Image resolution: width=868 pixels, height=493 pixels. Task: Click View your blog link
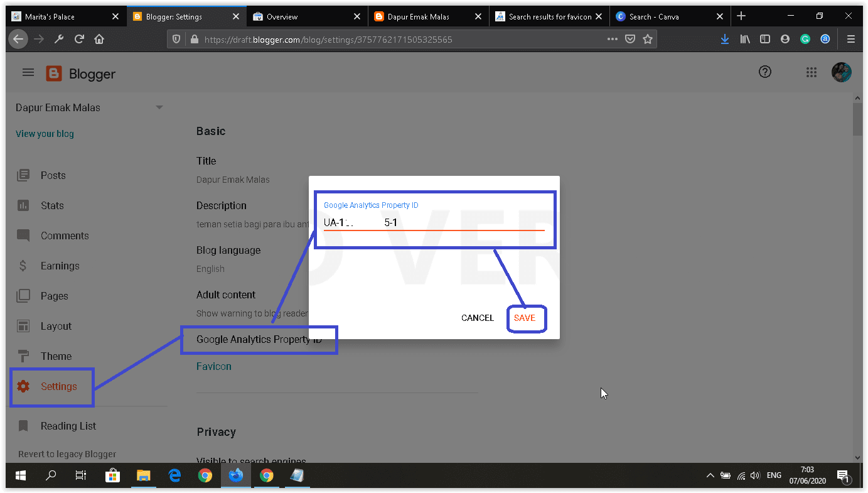(x=45, y=134)
